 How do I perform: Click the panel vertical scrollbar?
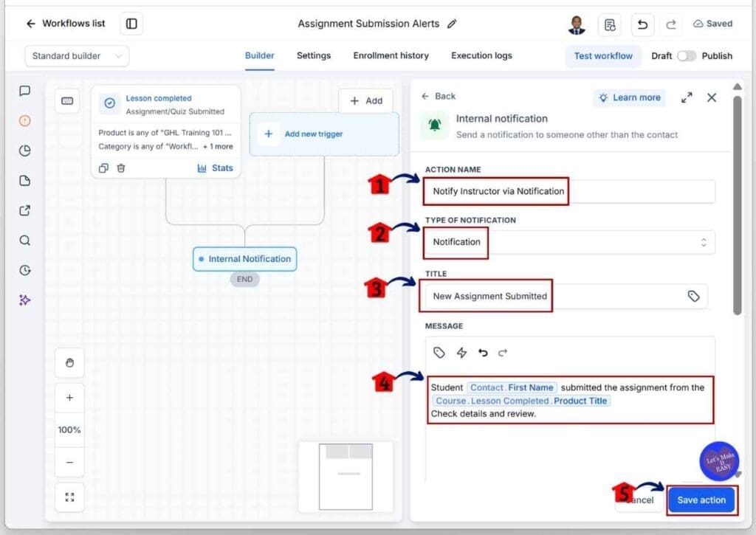click(738, 205)
